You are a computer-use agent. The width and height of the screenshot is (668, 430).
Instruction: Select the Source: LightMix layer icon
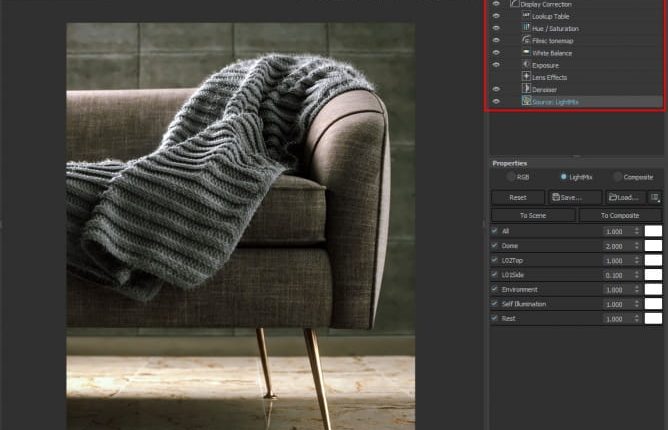pos(526,101)
